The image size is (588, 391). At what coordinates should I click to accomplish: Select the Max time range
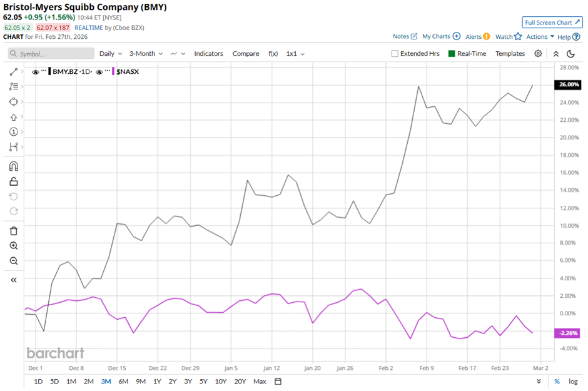pyautogui.click(x=260, y=382)
